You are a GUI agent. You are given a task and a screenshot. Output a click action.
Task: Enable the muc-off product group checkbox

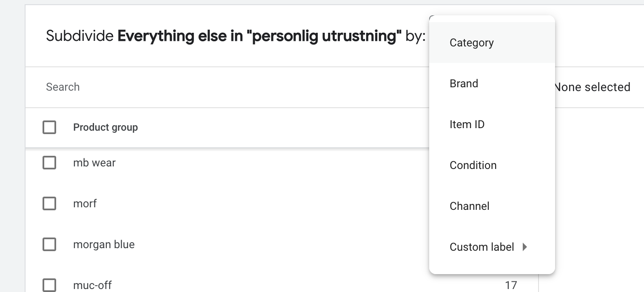[49, 285]
